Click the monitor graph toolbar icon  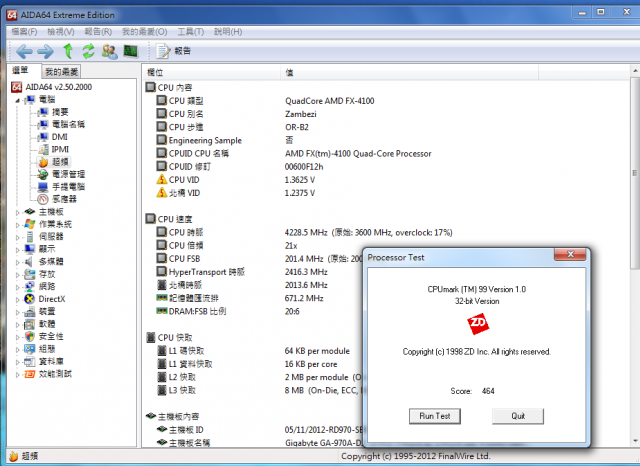(x=131, y=51)
